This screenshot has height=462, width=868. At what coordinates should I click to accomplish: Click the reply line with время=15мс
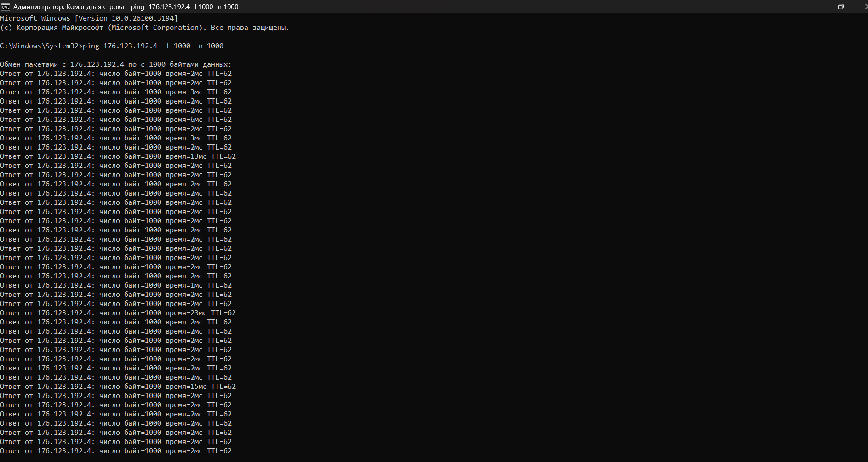click(118, 387)
